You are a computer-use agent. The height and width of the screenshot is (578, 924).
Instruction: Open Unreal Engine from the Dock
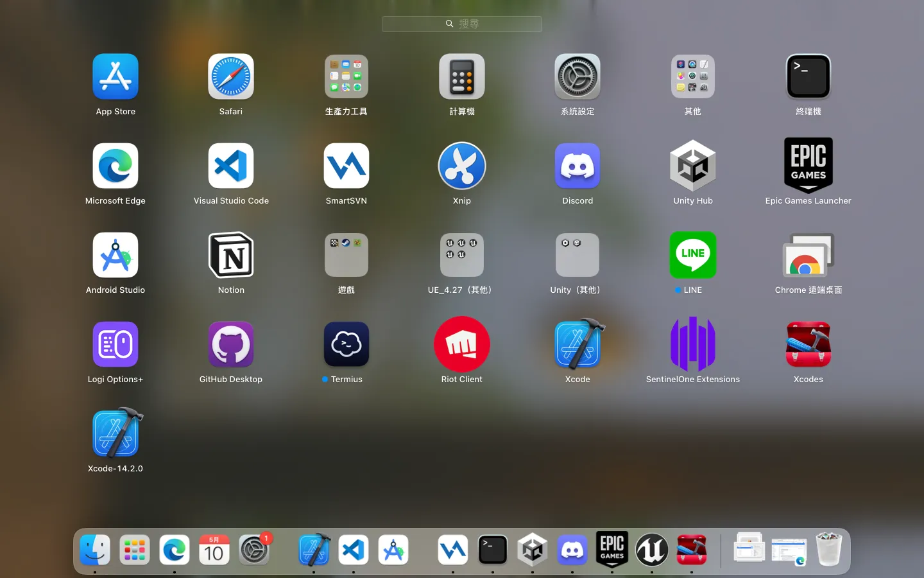coord(652,550)
